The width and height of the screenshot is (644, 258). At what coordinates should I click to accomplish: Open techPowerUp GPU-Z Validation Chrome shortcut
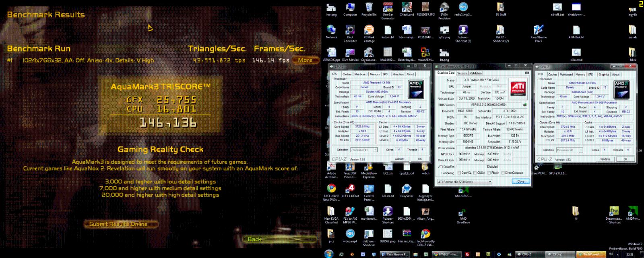tap(425, 237)
